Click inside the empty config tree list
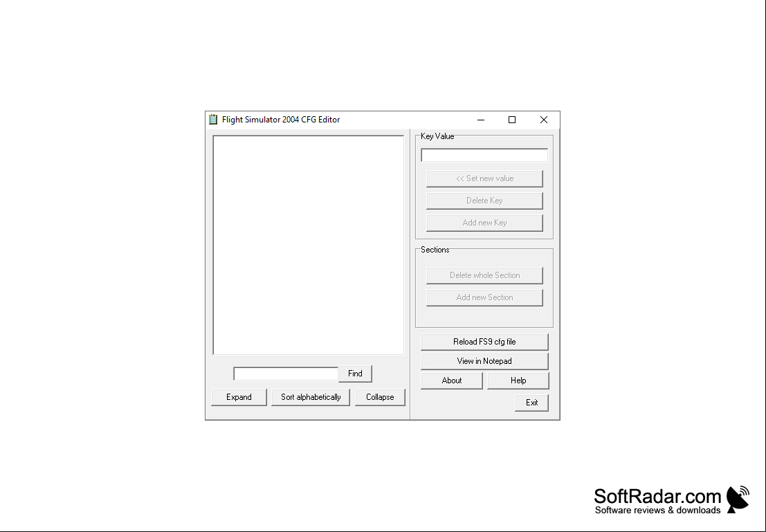 (308, 245)
